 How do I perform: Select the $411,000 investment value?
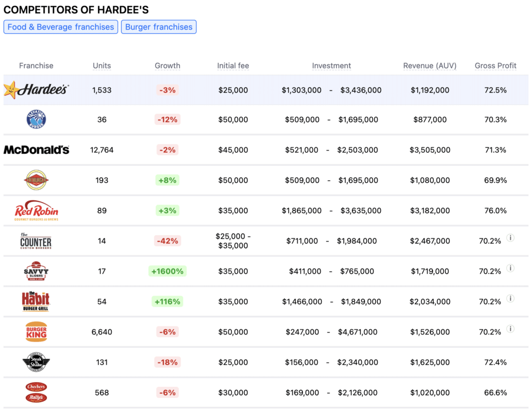305,271
